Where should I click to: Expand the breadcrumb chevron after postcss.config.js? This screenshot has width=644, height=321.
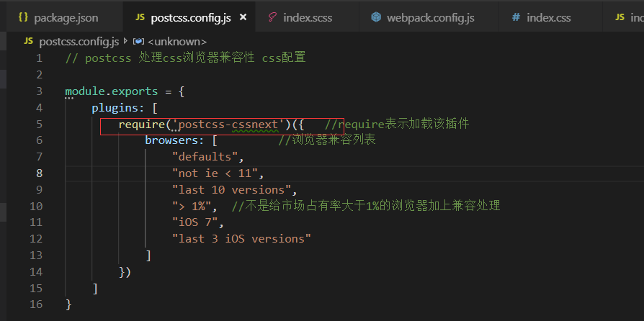point(127,42)
